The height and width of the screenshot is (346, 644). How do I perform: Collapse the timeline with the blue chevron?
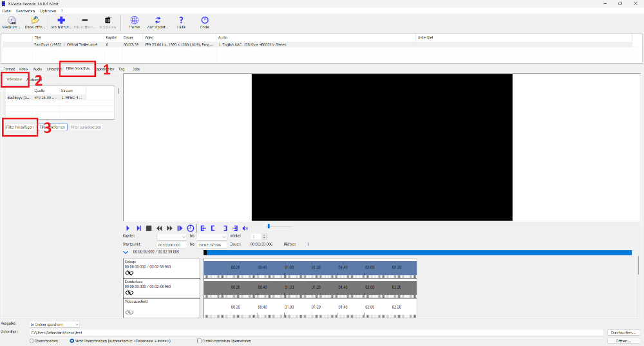click(126, 253)
